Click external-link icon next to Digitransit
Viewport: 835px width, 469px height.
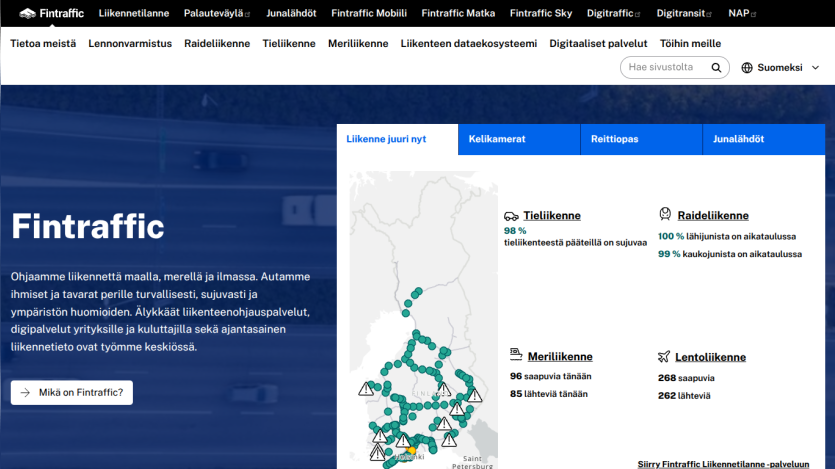[x=709, y=14]
